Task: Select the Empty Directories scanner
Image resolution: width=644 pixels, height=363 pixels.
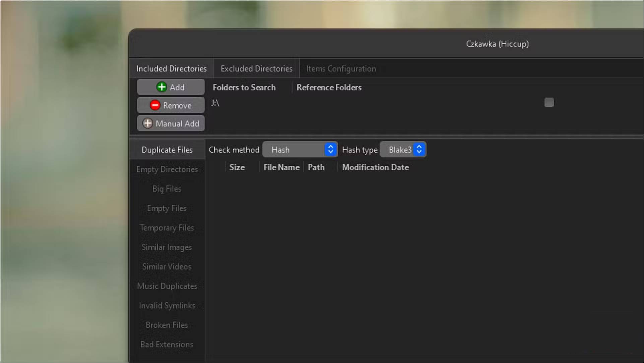Action: point(167,169)
